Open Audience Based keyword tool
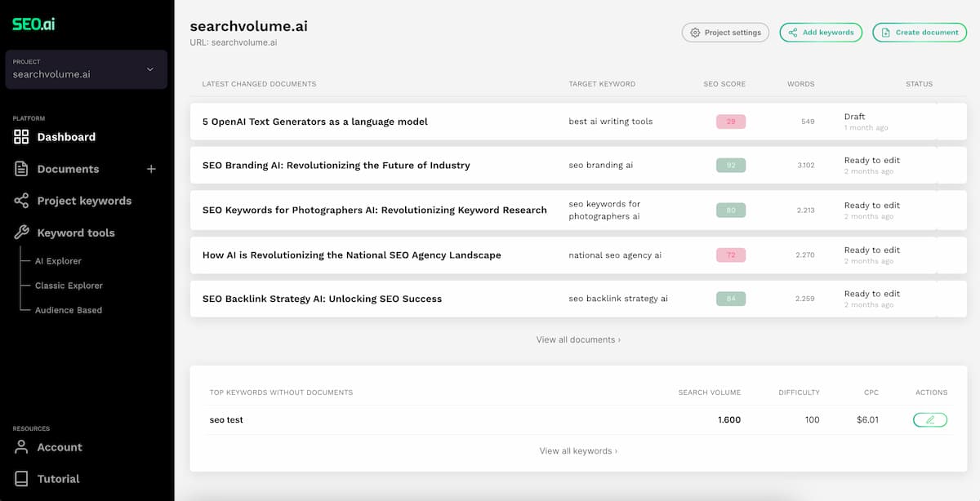Screen dimensions: 980x501 pos(68,310)
